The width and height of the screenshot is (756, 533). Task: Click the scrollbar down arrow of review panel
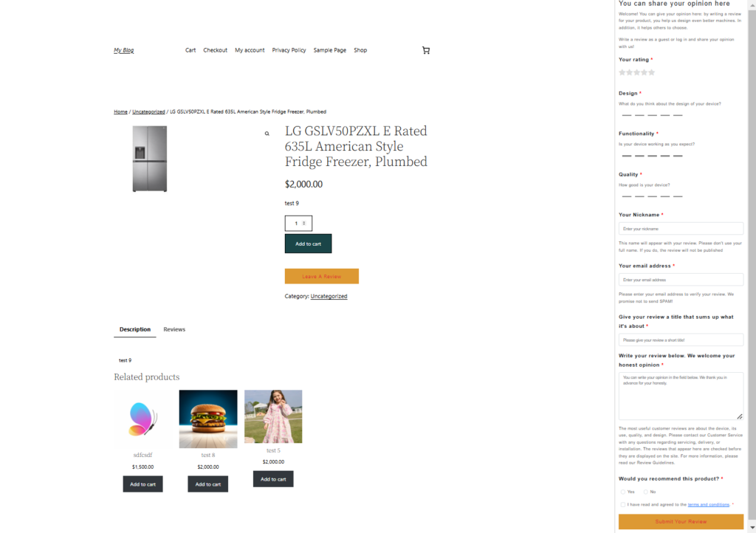point(752,528)
